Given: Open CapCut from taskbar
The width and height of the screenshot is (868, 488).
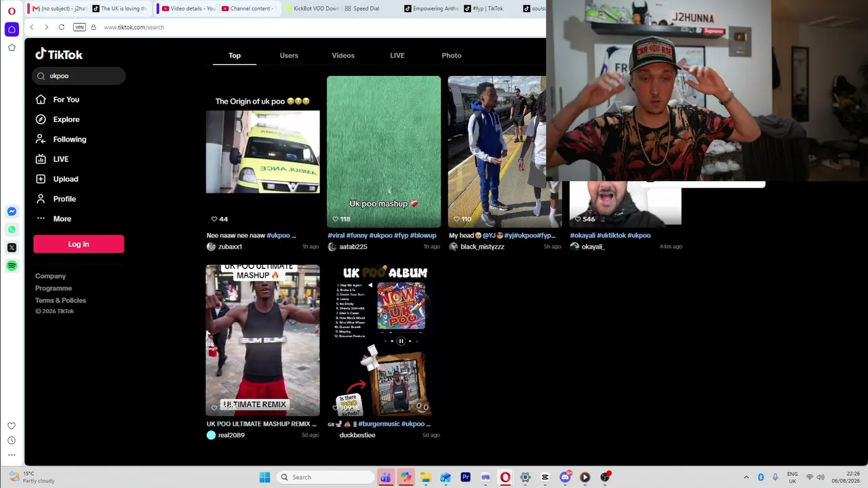Looking at the screenshot, I should point(545,477).
